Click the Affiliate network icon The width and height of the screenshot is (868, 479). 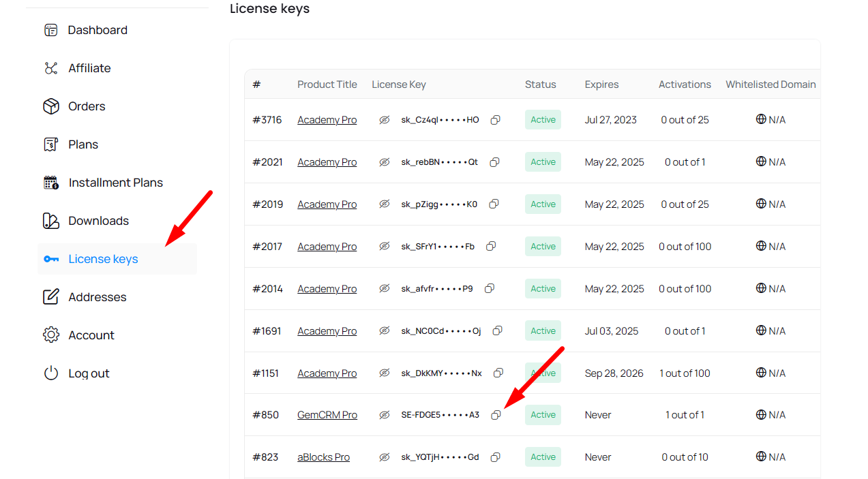pos(51,68)
